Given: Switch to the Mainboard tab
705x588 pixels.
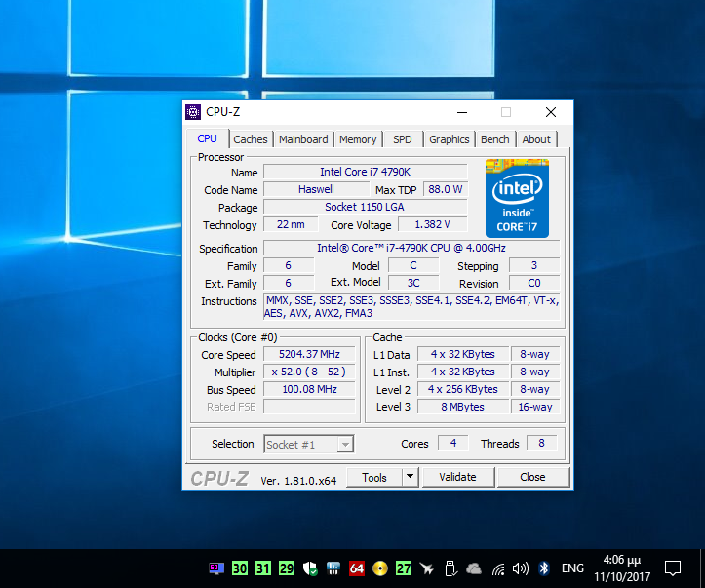Looking at the screenshot, I should click(303, 139).
